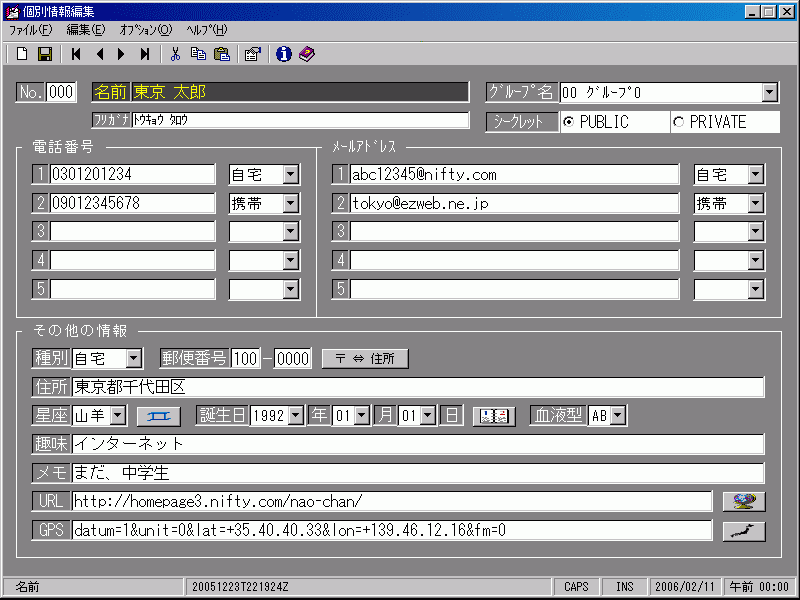Cut selection with the scissors icon
The height and width of the screenshot is (600, 800).
pos(176,54)
